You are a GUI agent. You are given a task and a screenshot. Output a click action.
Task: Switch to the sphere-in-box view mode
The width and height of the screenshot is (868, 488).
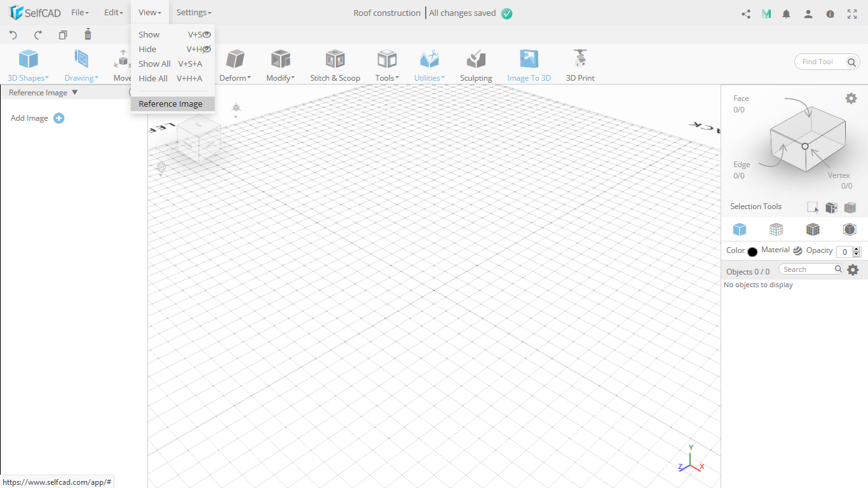coord(850,229)
